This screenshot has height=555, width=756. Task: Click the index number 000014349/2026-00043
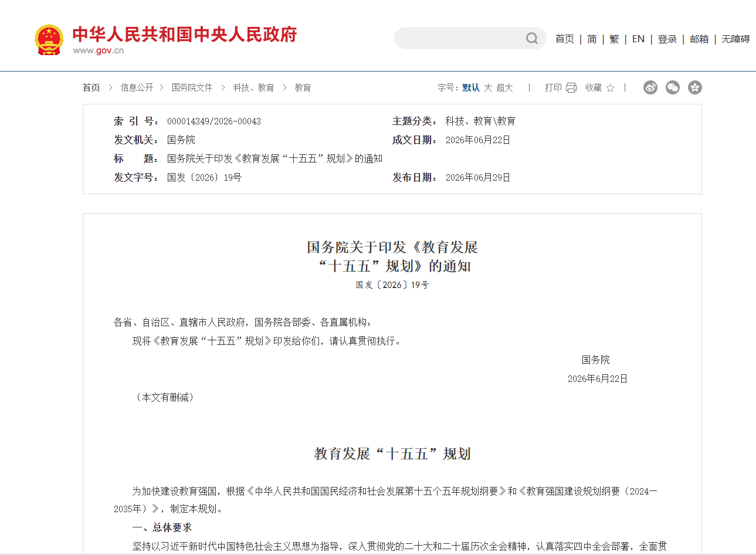tap(214, 121)
